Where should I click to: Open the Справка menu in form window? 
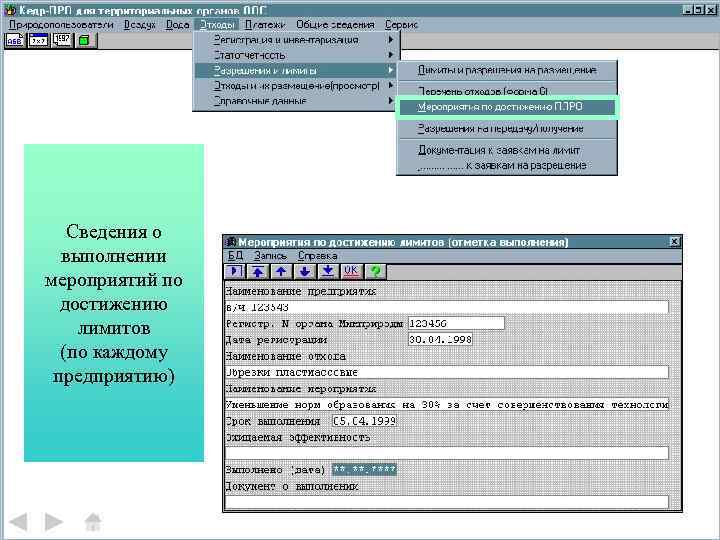click(317, 256)
